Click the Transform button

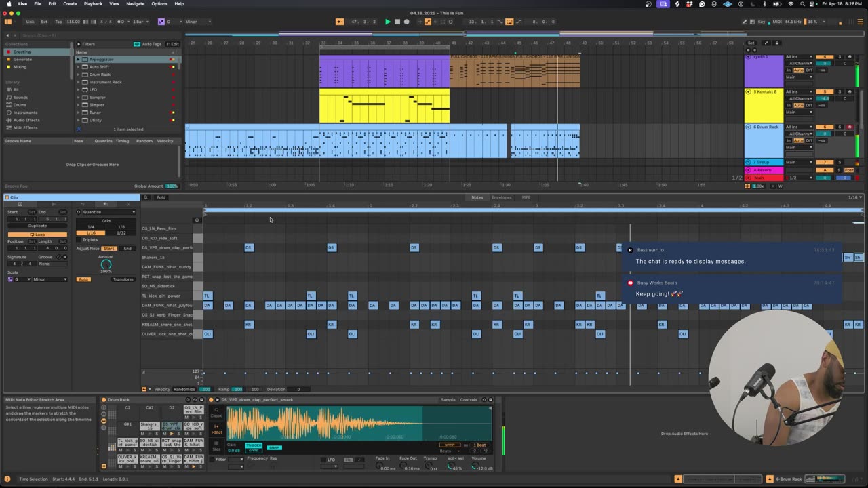click(123, 279)
